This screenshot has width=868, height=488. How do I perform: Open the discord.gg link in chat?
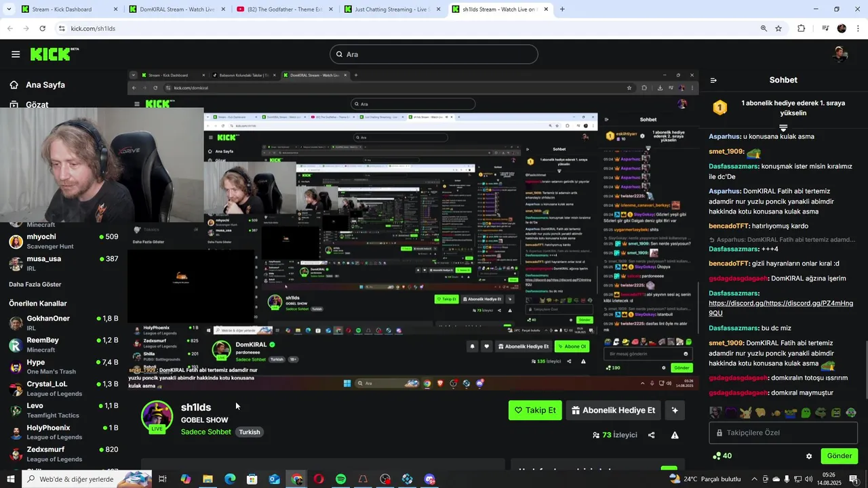(781, 308)
